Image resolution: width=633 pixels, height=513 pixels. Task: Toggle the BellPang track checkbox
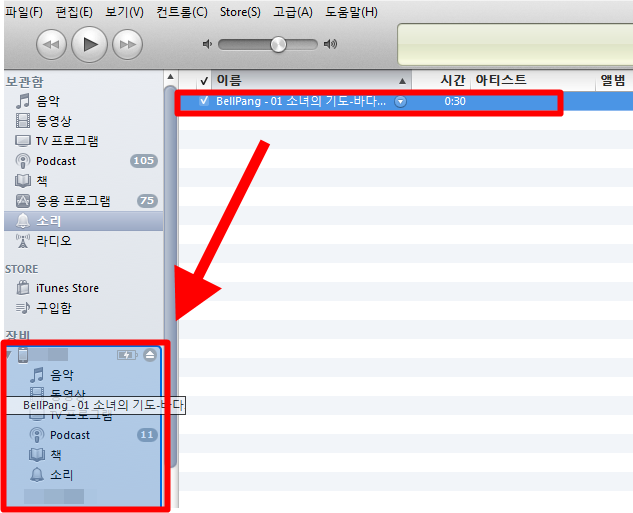[x=204, y=101]
